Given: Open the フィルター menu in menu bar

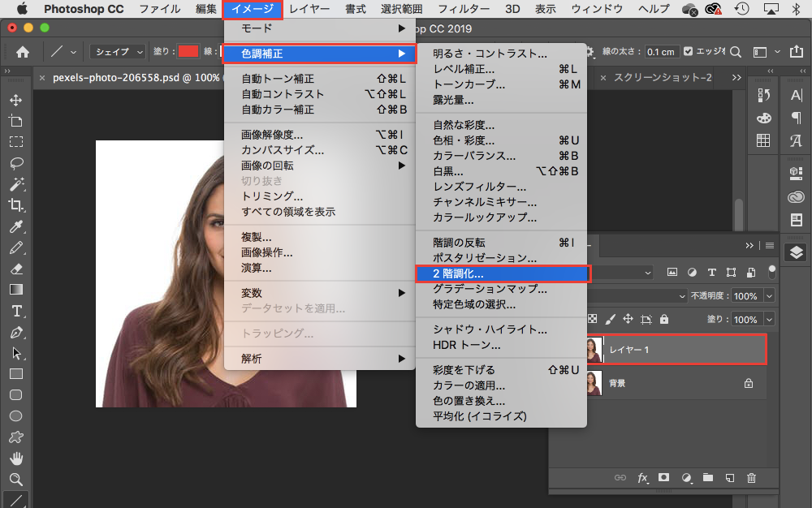Looking at the screenshot, I should coord(464,10).
